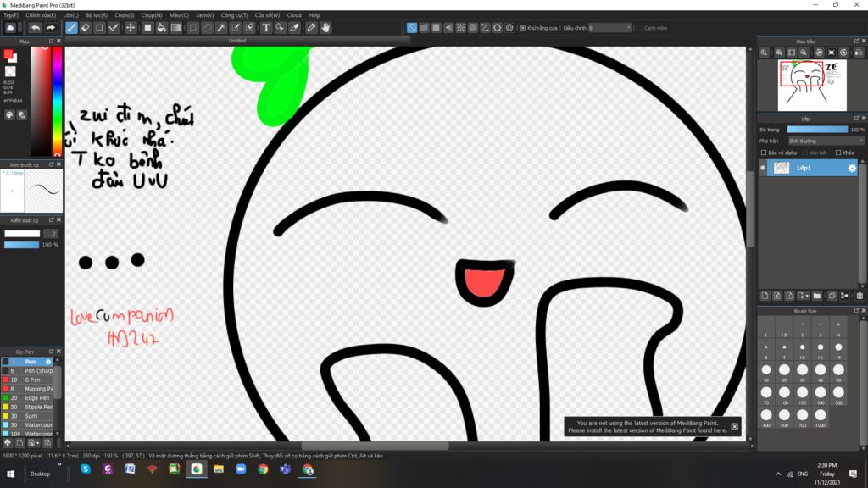The width and height of the screenshot is (868, 488).
Task: Open the Lớp(L) menu
Action: 71,15
